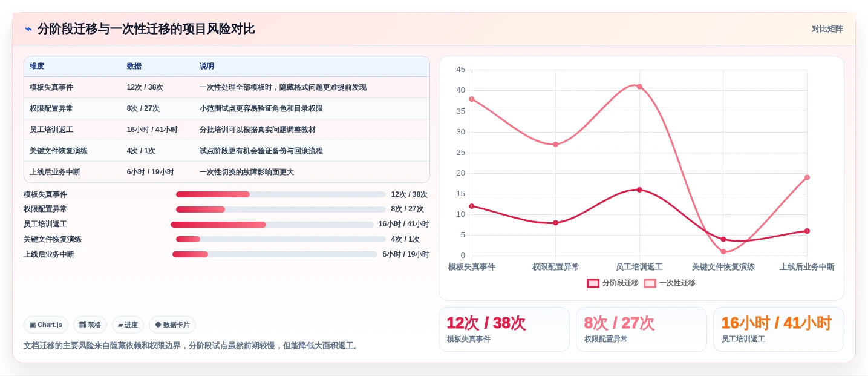
Task: Click phased migration point at 员工培训返工 (16)
Action: click(x=639, y=190)
